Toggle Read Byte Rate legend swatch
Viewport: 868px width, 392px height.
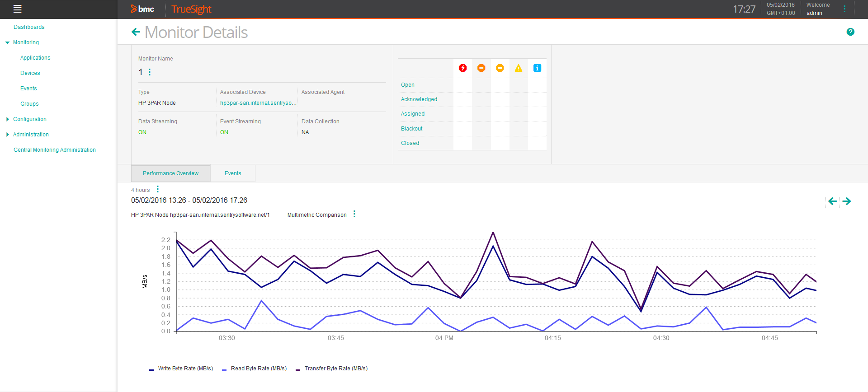pyautogui.click(x=224, y=370)
